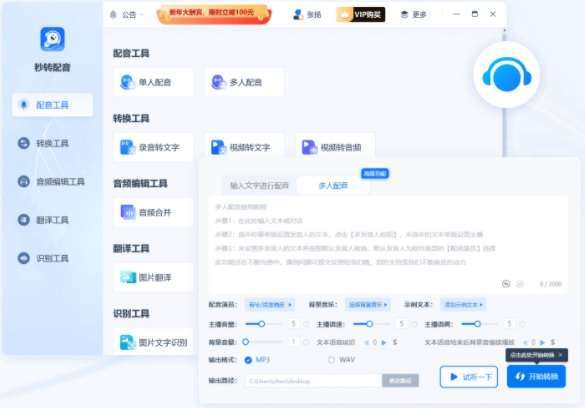Expand the 示例文本 sample text dropdown
This screenshot has width=585, height=408.
pos(463,305)
